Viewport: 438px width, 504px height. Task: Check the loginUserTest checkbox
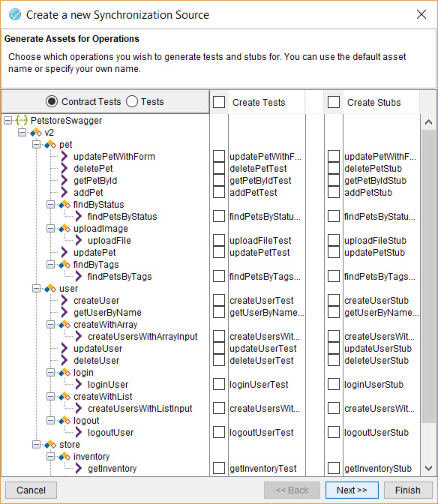coord(219,385)
